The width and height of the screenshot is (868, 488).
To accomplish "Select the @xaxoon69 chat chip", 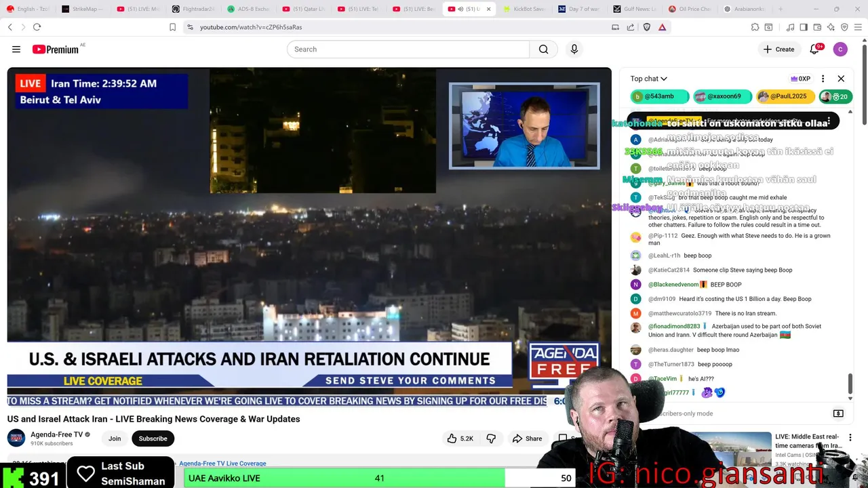I will [722, 96].
